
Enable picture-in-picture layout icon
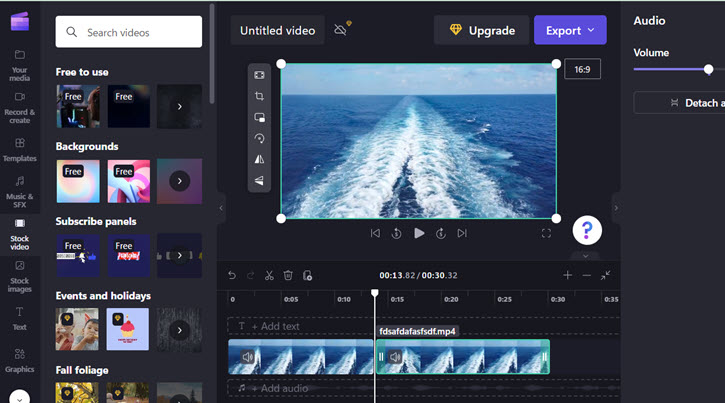[x=259, y=118]
